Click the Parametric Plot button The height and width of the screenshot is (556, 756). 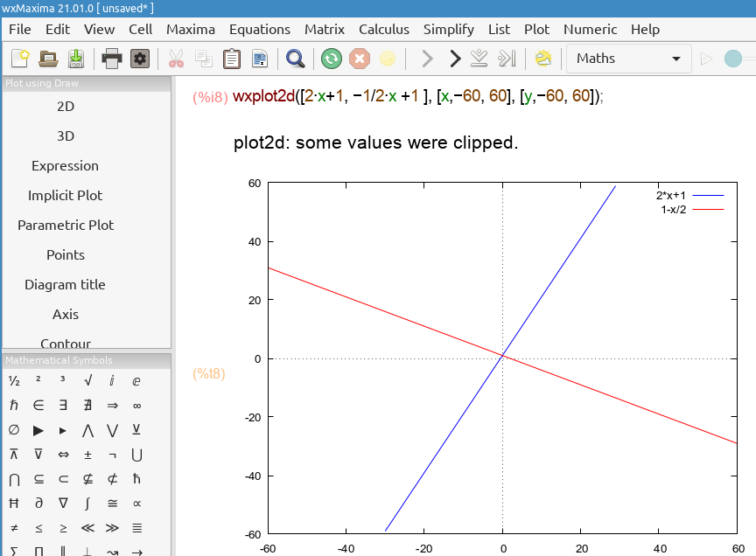[x=66, y=225]
